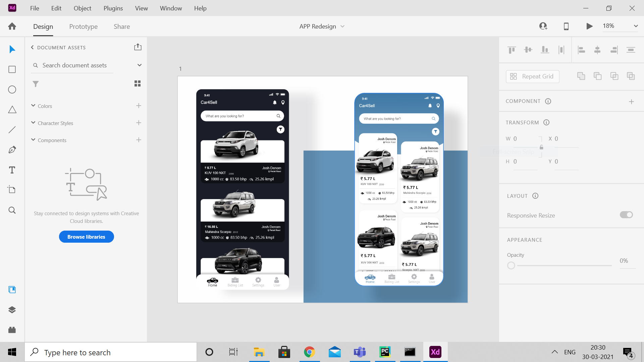Toggle the width-height aspect lock

click(x=541, y=147)
